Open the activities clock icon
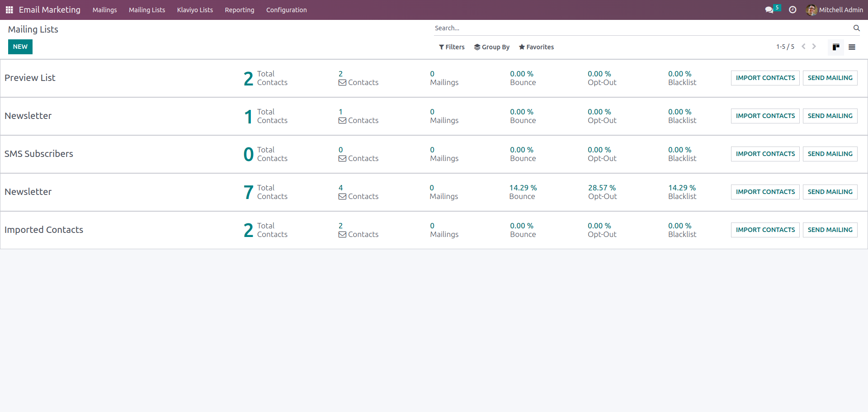The height and width of the screenshot is (412, 868). click(793, 10)
